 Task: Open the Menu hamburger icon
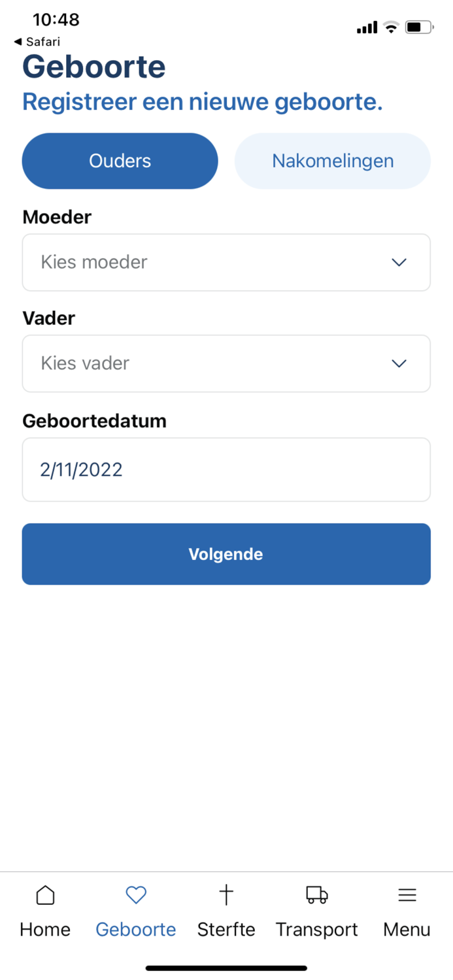point(407,895)
